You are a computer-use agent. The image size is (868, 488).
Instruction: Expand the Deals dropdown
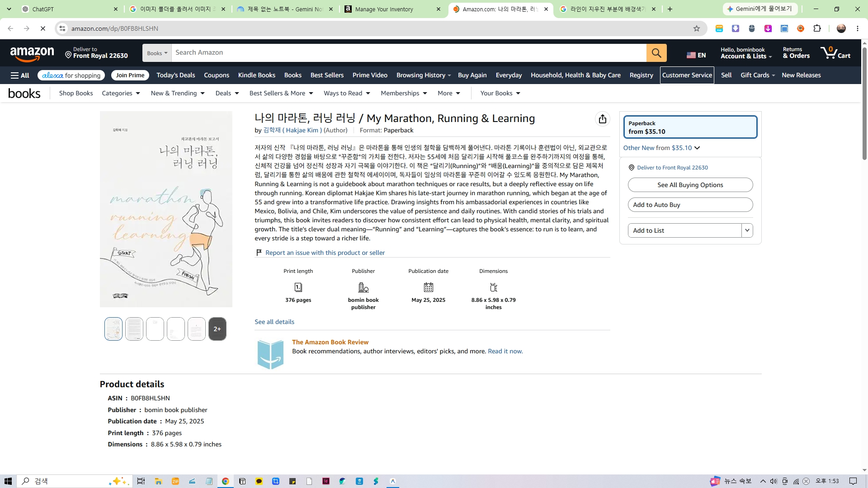click(227, 93)
